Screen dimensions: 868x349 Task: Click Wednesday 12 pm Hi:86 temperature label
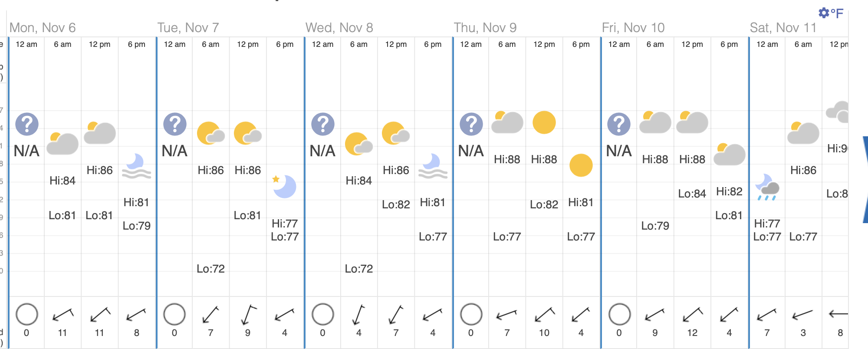pyautogui.click(x=396, y=170)
